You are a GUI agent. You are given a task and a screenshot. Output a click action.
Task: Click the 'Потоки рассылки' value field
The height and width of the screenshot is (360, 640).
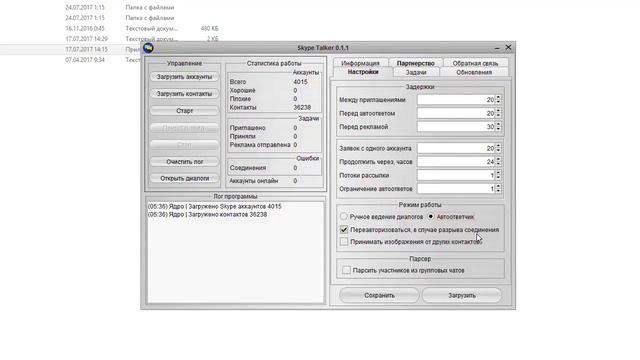point(456,176)
